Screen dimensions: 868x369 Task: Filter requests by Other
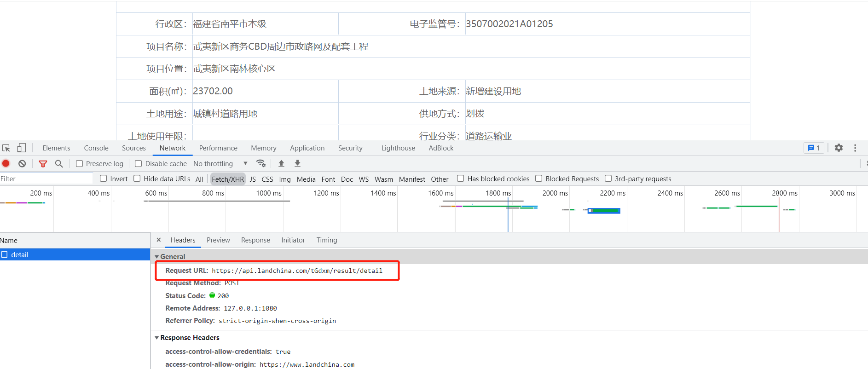[440, 179]
